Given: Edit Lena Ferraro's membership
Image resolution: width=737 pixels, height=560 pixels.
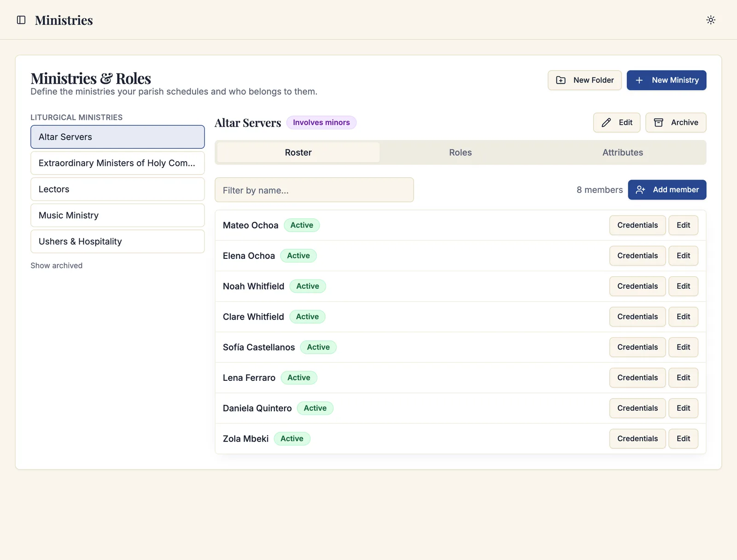Looking at the screenshot, I should (683, 378).
